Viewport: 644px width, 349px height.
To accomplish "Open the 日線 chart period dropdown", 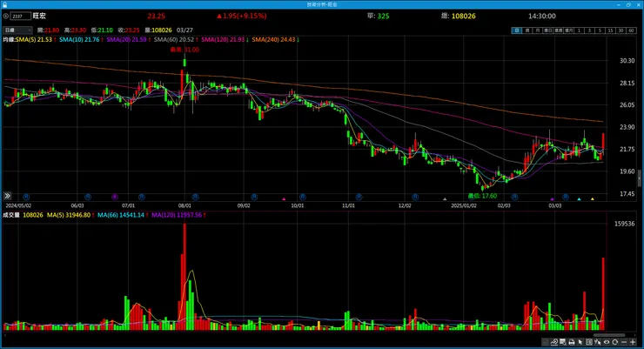I will coord(17,30).
